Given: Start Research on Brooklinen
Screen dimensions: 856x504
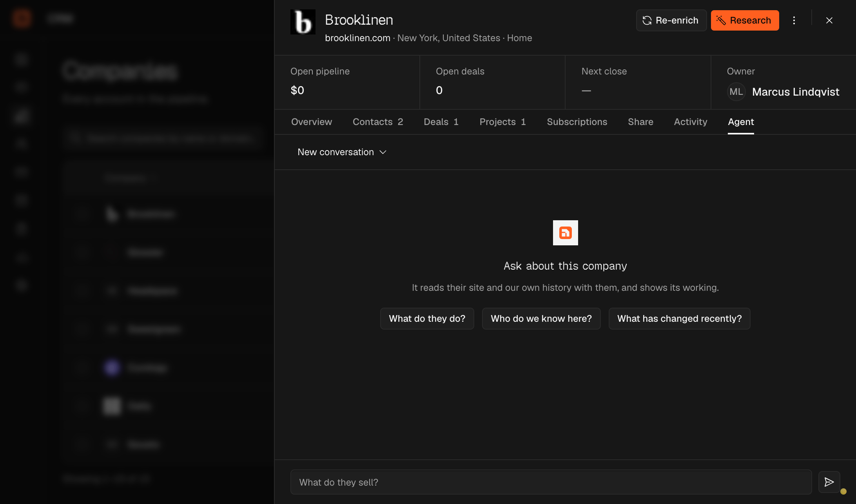Looking at the screenshot, I should pyautogui.click(x=745, y=20).
